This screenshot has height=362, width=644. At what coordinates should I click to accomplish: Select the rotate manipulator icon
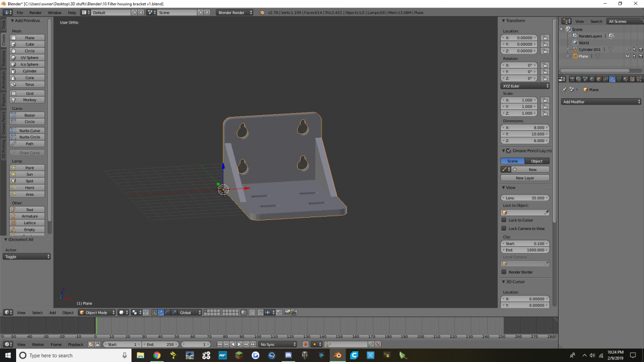pos(167,313)
